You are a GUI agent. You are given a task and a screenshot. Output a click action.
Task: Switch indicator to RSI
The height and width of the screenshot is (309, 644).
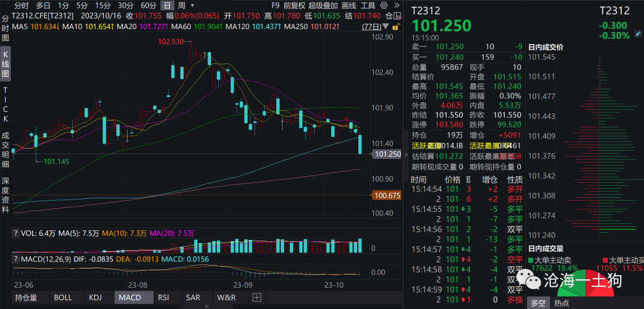(163, 298)
